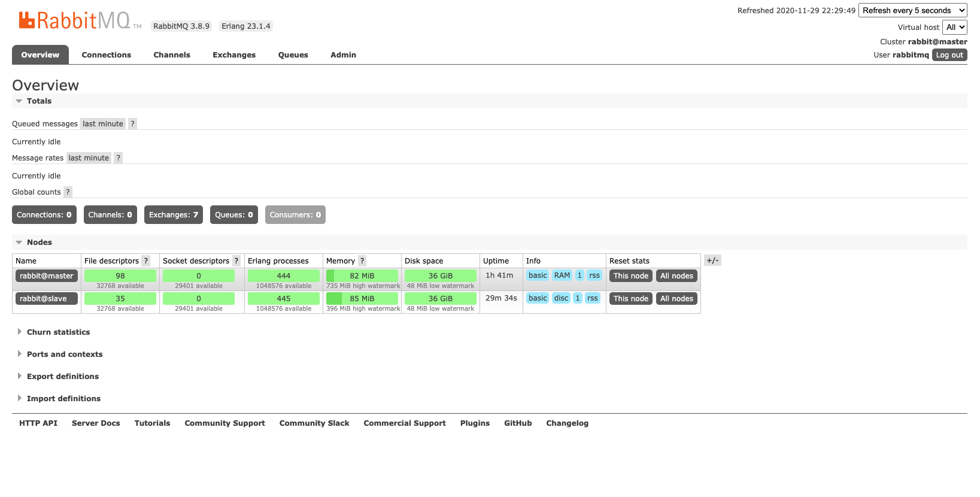Open the Virtual host dropdown
Viewport: 980px width, 497px height.
pos(955,28)
